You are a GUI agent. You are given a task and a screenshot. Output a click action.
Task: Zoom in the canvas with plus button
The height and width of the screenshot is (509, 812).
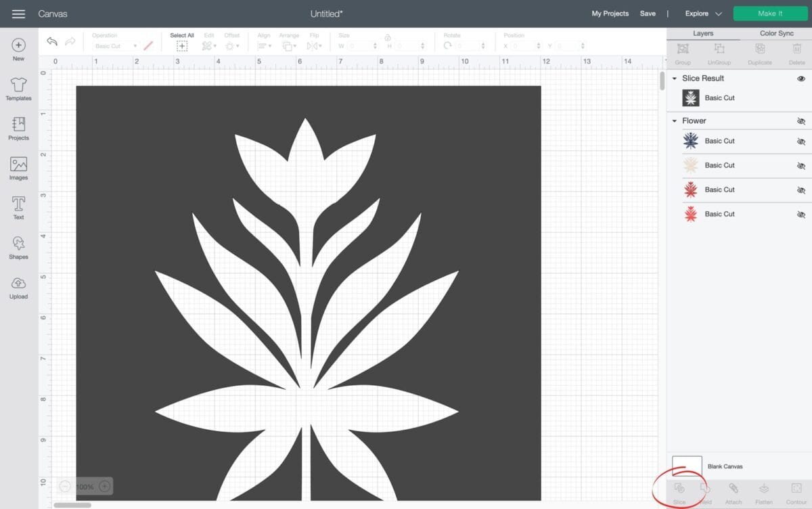[x=104, y=486]
